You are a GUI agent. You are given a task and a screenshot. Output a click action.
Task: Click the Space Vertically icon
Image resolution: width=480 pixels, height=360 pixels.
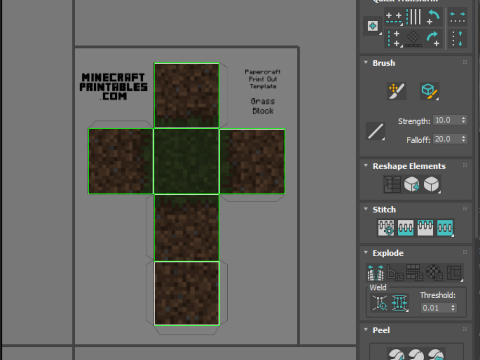click(x=457, y=38)
